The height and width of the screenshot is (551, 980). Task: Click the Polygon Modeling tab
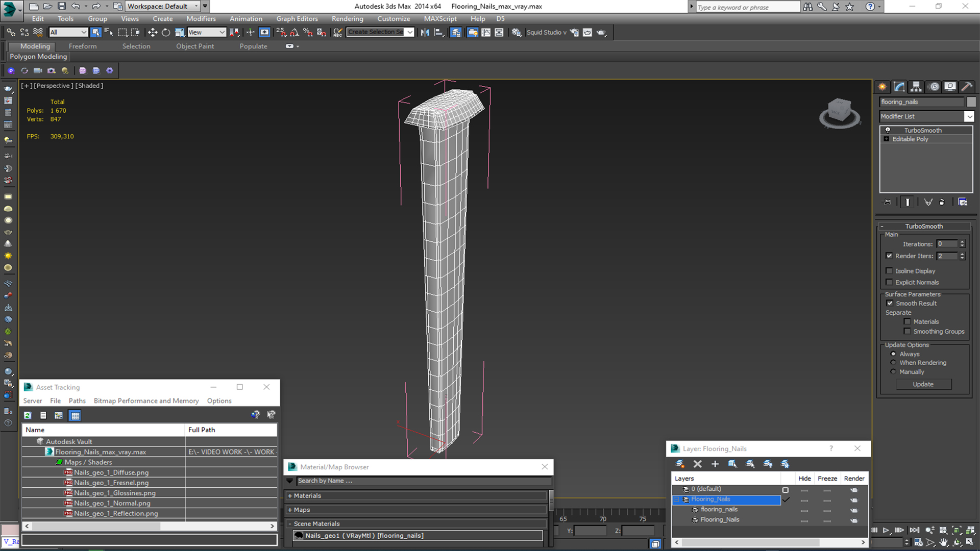38,56
